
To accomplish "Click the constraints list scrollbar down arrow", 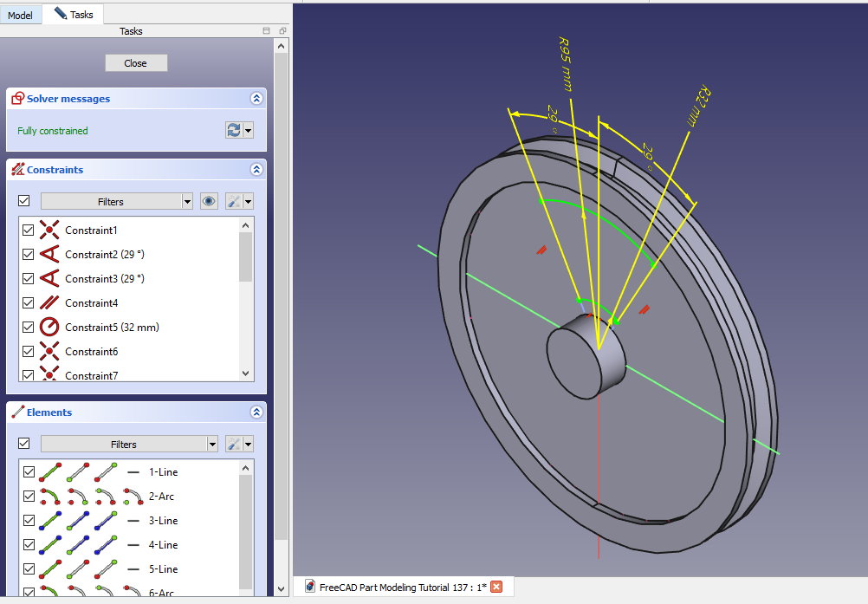I will point(246,373).
